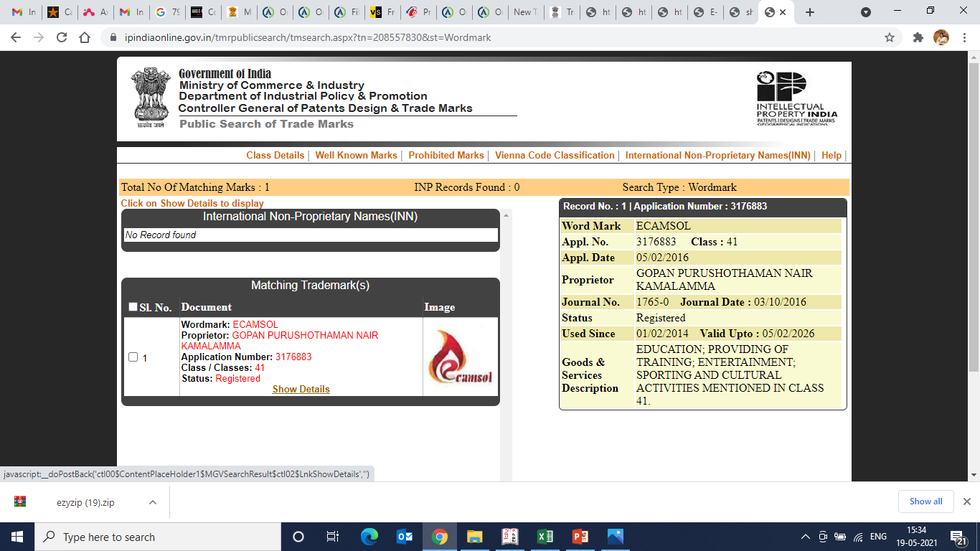Switch to the Google tab labeled 79
980x551 pixels.
coord(166,12)
